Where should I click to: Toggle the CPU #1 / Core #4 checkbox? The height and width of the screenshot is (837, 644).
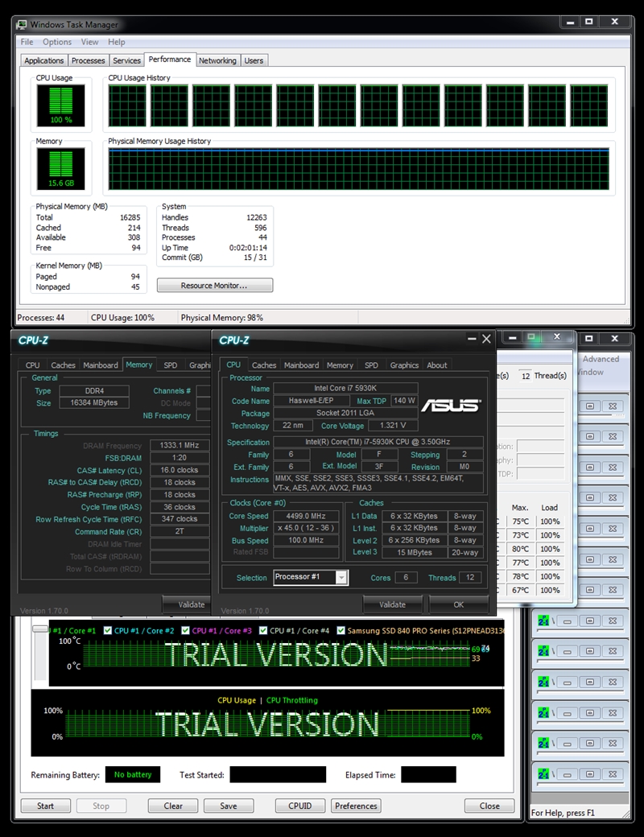point(262,631)
